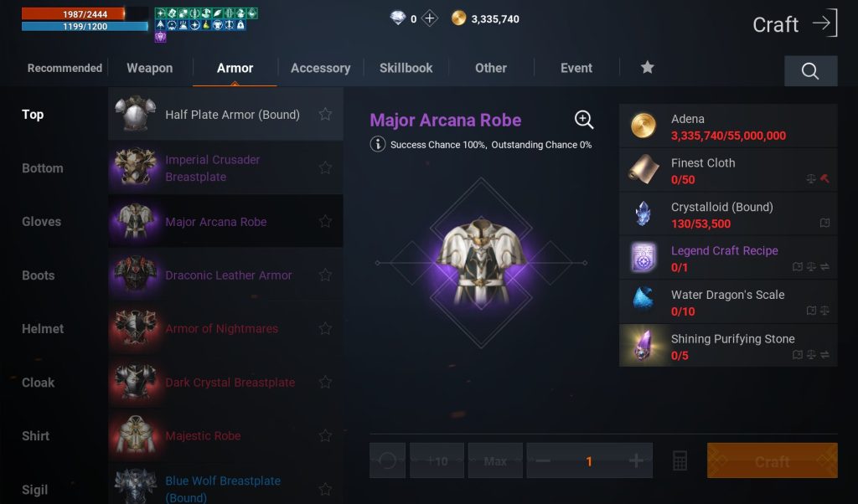Toggle favorite star for Major Arcana Robe

coord(325,221)
